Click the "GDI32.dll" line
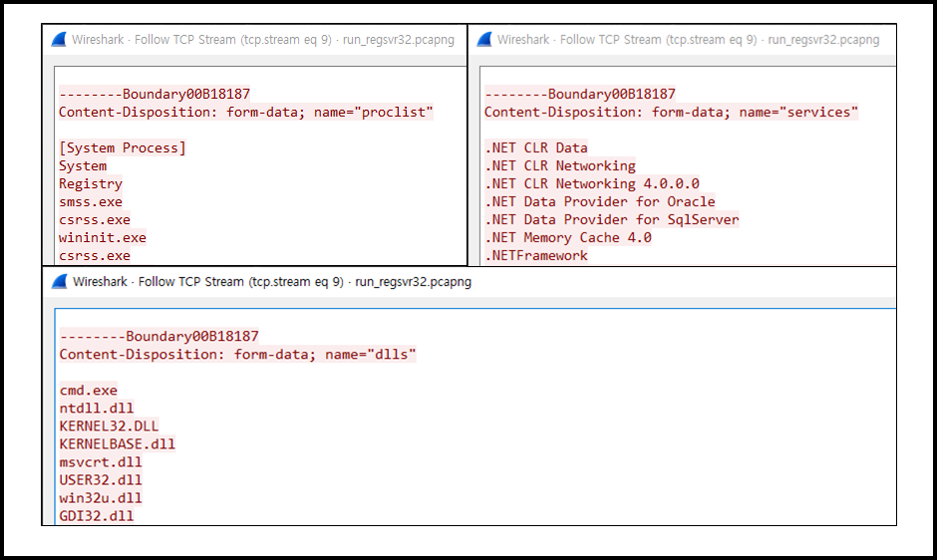 point(96,516)
